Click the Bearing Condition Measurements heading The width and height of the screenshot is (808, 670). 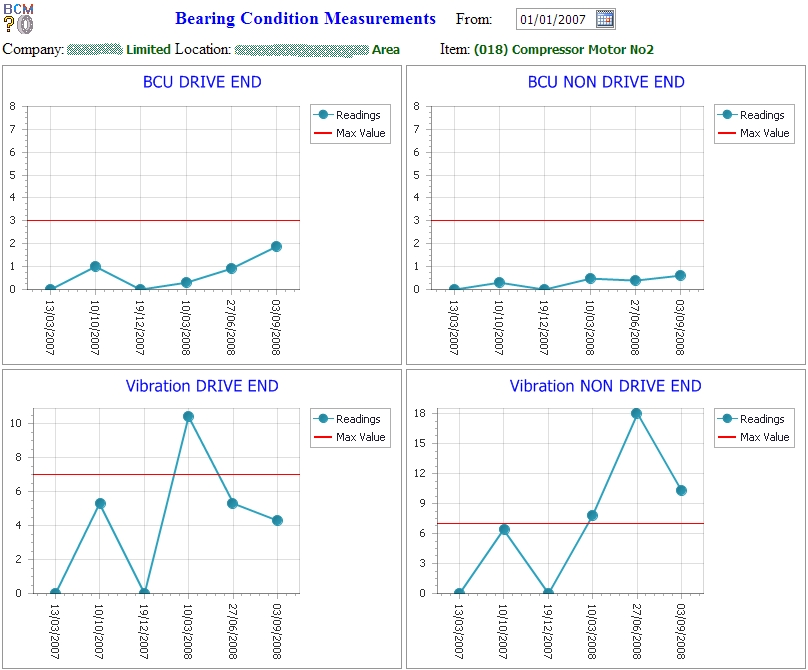(x=305, y=19)
